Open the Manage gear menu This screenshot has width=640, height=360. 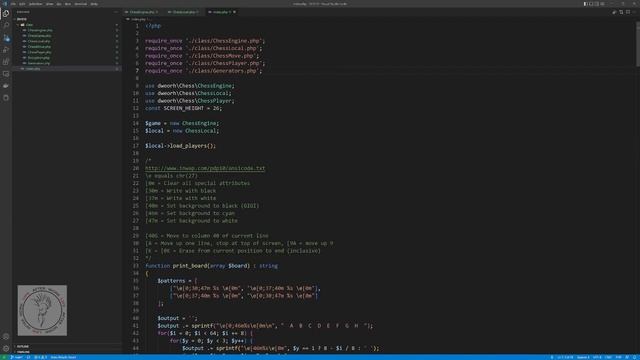[x=6, y=349]
